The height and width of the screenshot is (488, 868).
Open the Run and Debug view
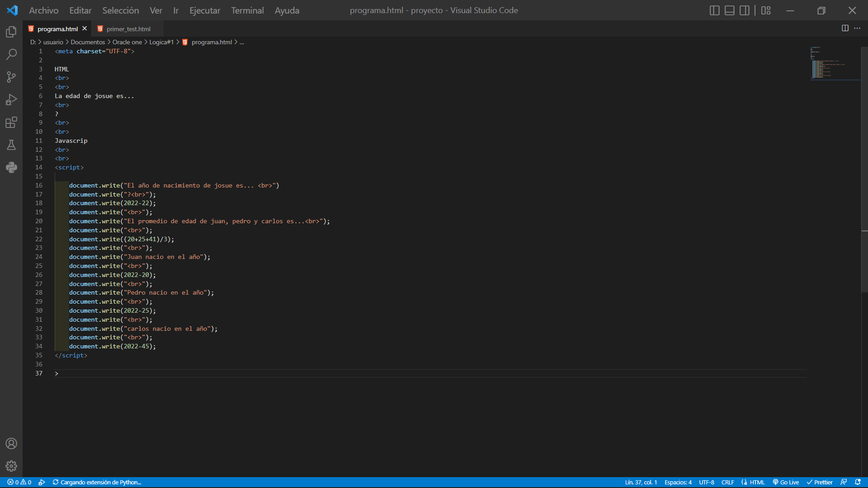[11, 100]
